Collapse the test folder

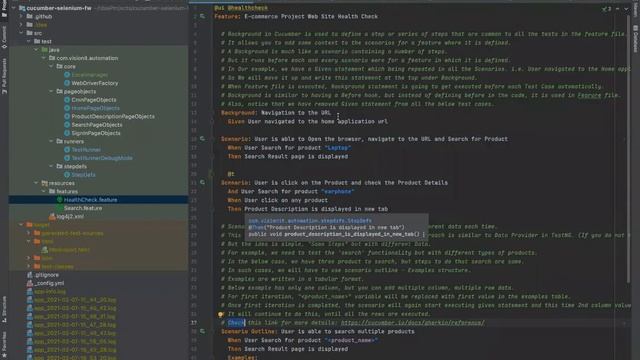[x=29, y=41]
